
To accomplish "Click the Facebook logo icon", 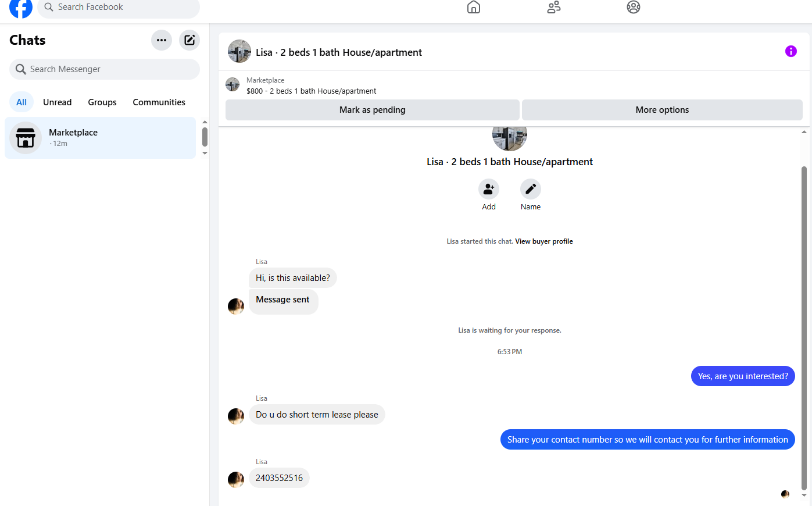I will (x=21, y=8).
